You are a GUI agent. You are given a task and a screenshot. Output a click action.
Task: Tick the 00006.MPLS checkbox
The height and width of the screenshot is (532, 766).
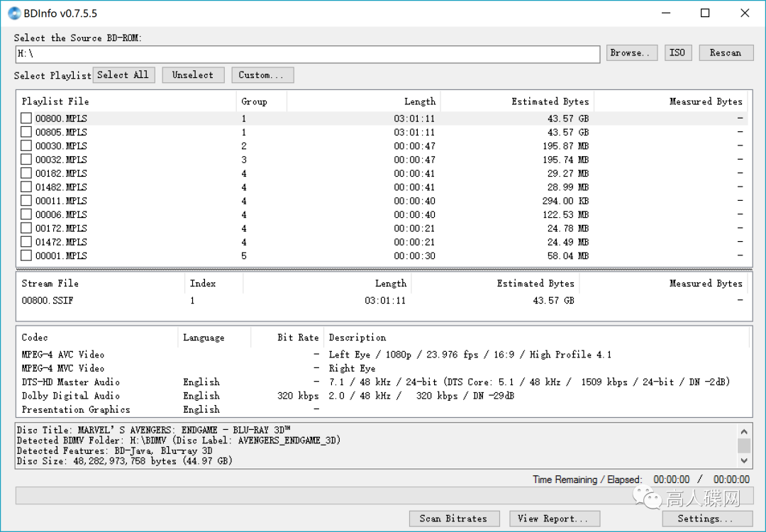tap(26, 214)
